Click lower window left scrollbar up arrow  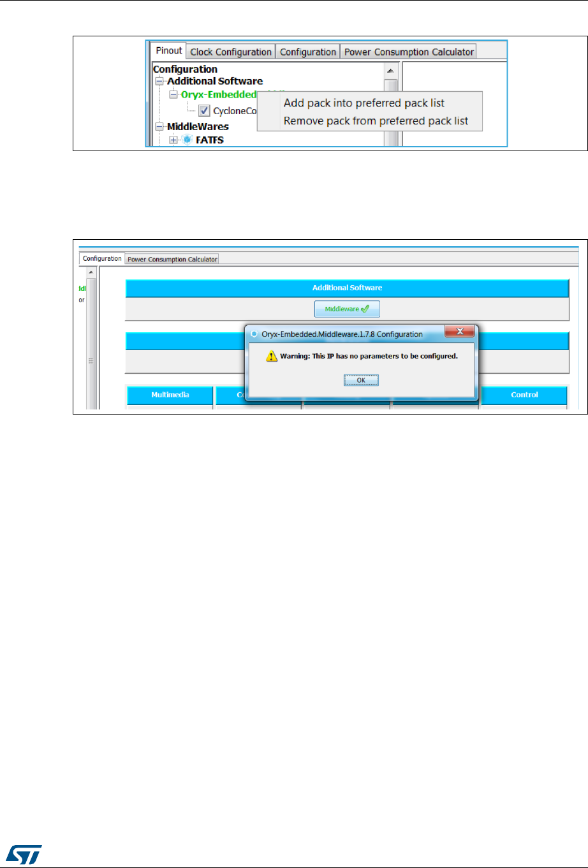(x=91, y=273)
